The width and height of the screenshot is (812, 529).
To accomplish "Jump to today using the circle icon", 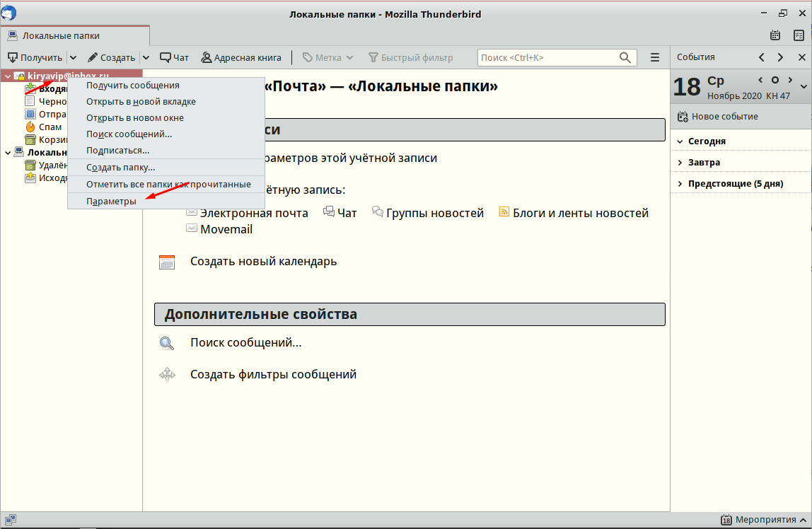I will pyautogui.click(x=775, y=80).
